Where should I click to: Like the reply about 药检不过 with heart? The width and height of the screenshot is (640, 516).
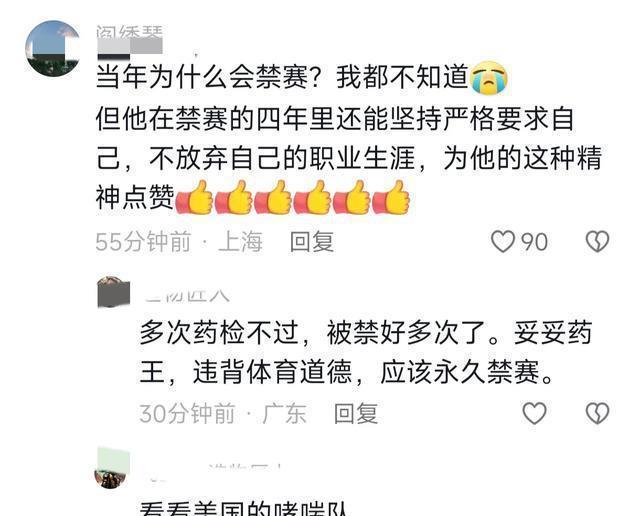(534, 413)
